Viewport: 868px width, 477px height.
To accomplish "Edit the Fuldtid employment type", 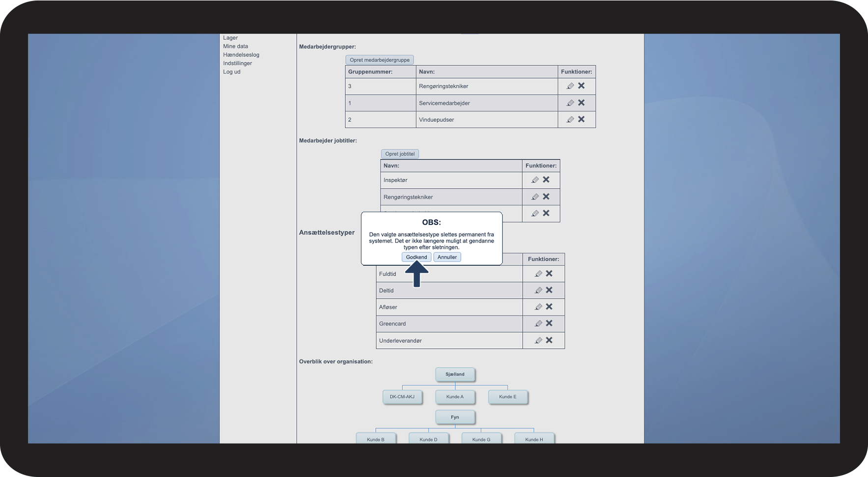I will coord(538,274).
